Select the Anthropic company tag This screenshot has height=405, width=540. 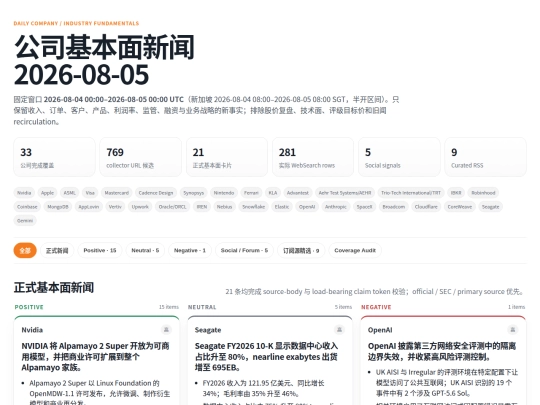click(x=336, y=207)
